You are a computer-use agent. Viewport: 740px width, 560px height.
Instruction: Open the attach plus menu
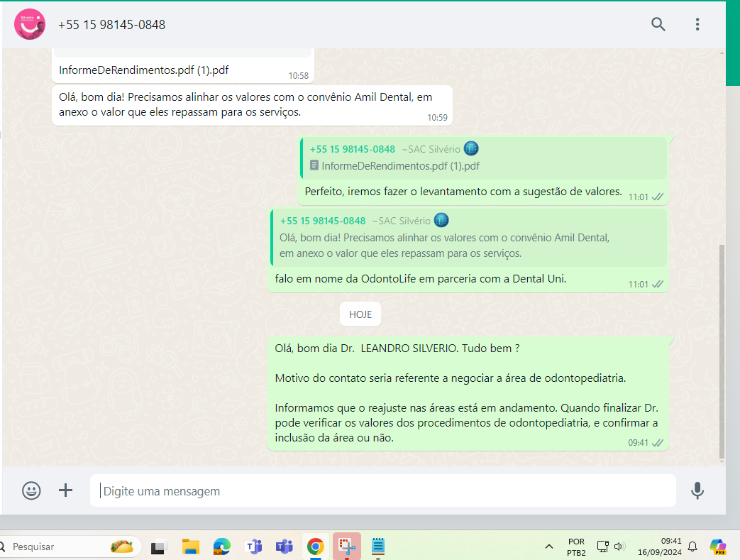65,490
